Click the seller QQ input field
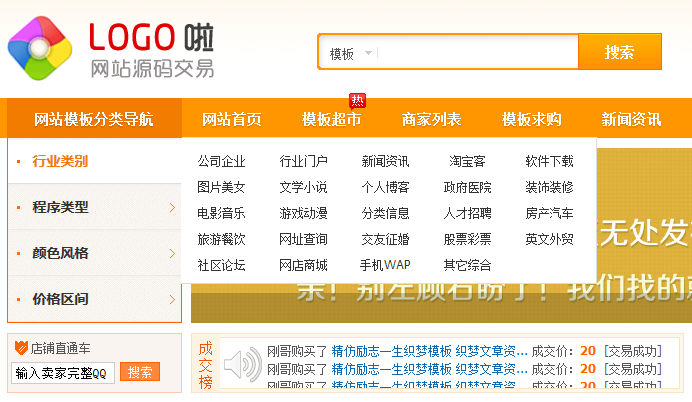 click(63, 372)
